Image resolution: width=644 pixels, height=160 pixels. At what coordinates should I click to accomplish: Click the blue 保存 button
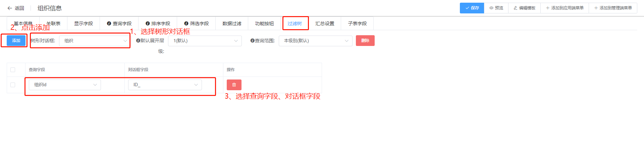coord(472,8)
